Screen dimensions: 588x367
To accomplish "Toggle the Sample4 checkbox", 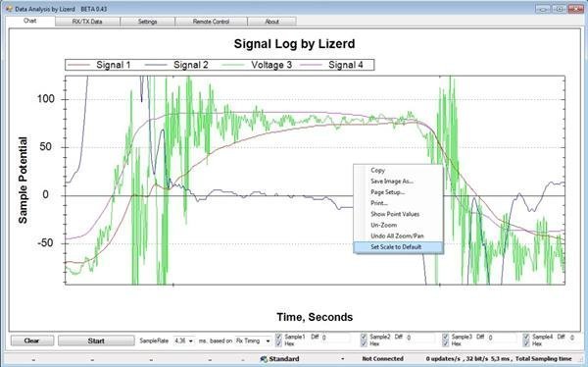I will [x=526, y=337].
